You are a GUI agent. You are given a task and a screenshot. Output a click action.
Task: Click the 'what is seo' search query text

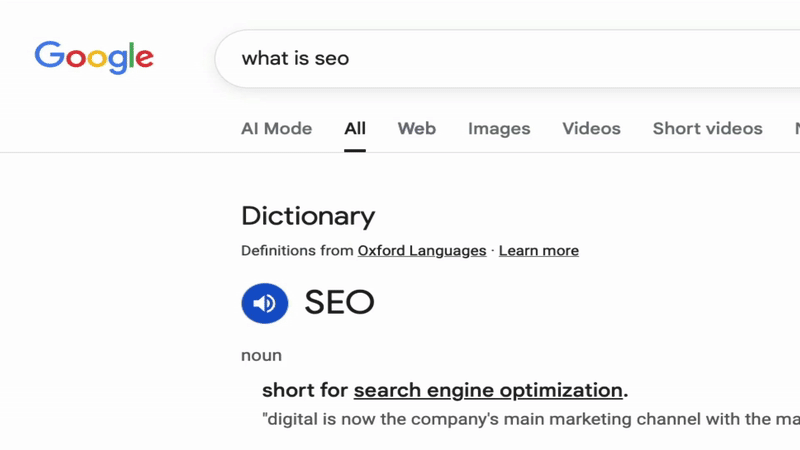(295, 58)
